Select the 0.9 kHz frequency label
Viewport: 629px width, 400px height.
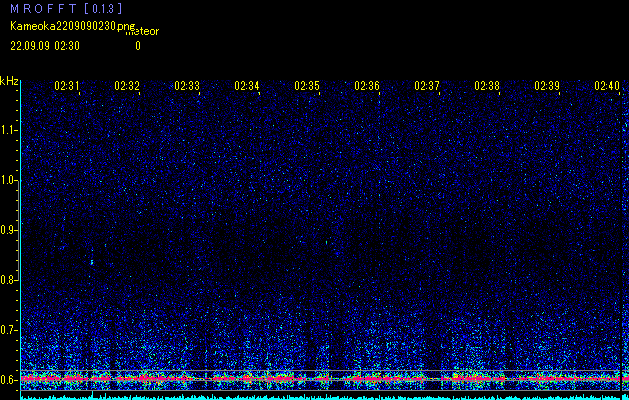pos(9,230)
